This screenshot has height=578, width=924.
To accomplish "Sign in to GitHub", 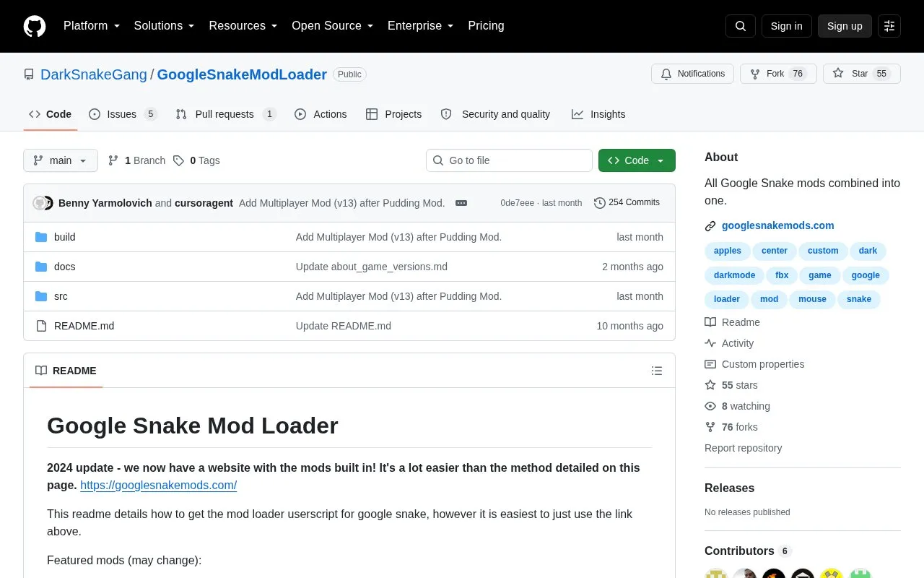I will 786,26.
